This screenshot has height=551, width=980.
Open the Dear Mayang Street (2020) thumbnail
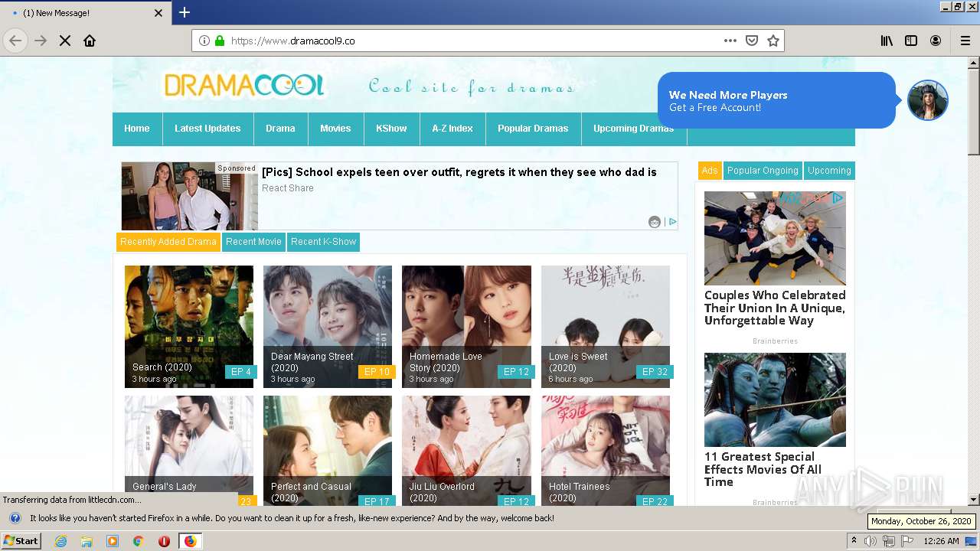pos(328,327)
